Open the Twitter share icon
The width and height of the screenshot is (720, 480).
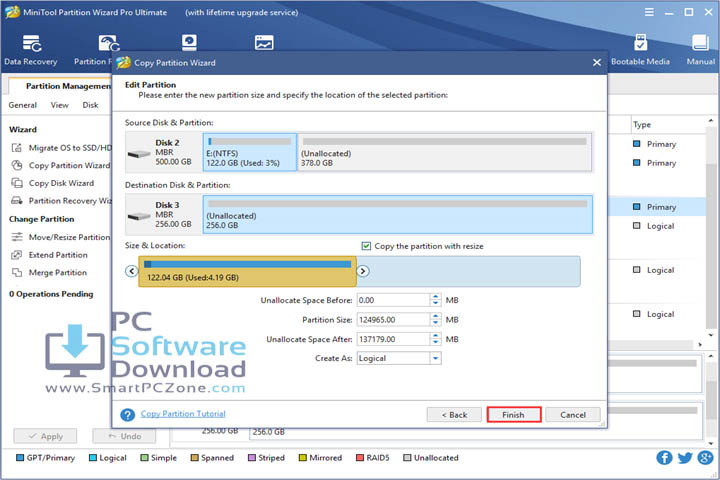pyautogui.click(x=685, y=457)
